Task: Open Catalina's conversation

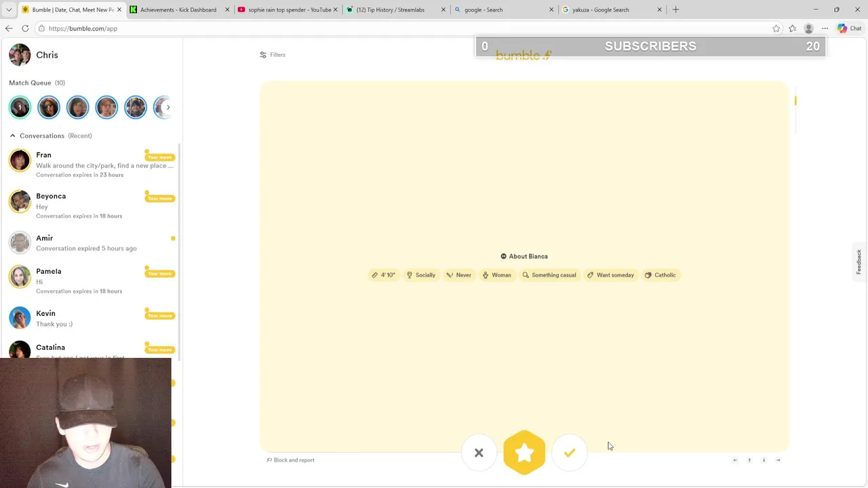Action: pyautogui.click(x=92, y=348)
